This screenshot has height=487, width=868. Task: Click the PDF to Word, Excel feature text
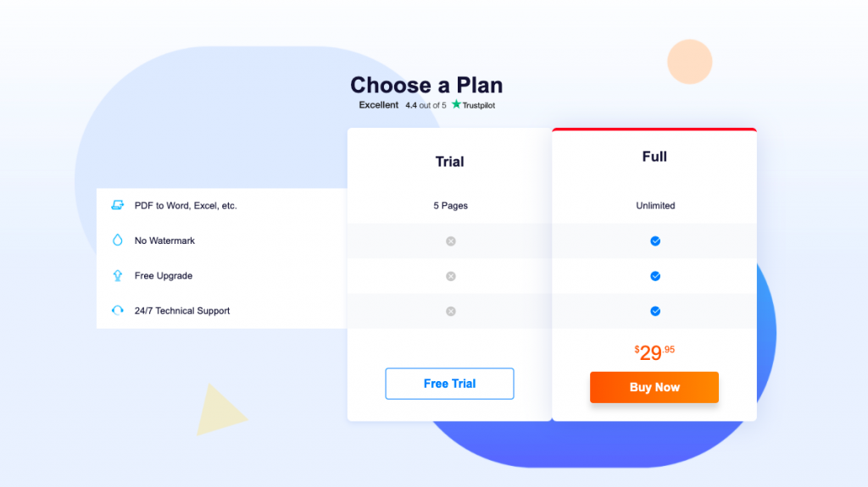pos(186,205)
